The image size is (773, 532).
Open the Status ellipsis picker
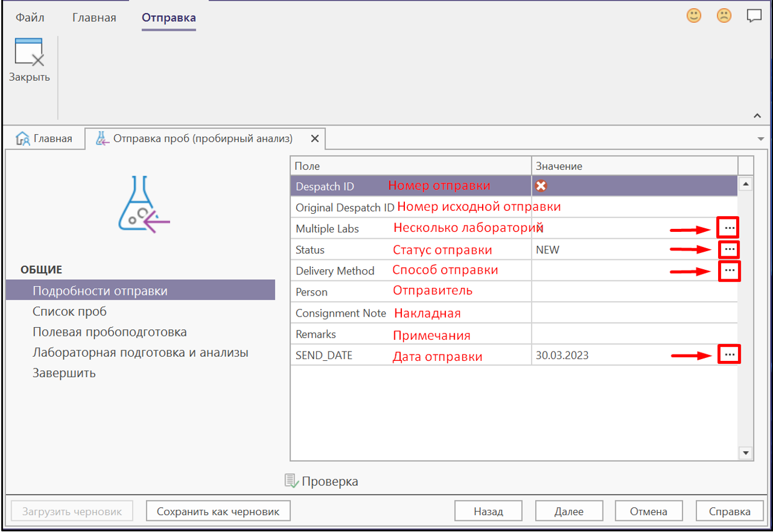tap(729, 249)
